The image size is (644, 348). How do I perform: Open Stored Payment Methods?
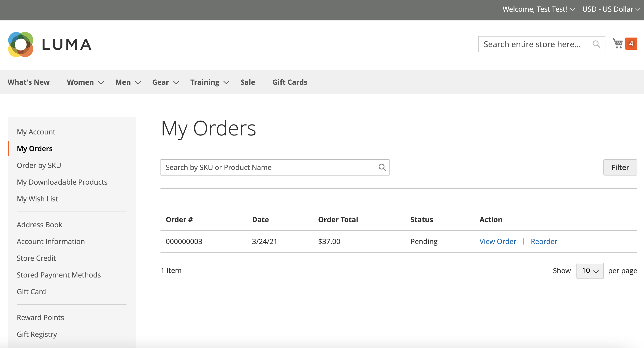(59, 275)
